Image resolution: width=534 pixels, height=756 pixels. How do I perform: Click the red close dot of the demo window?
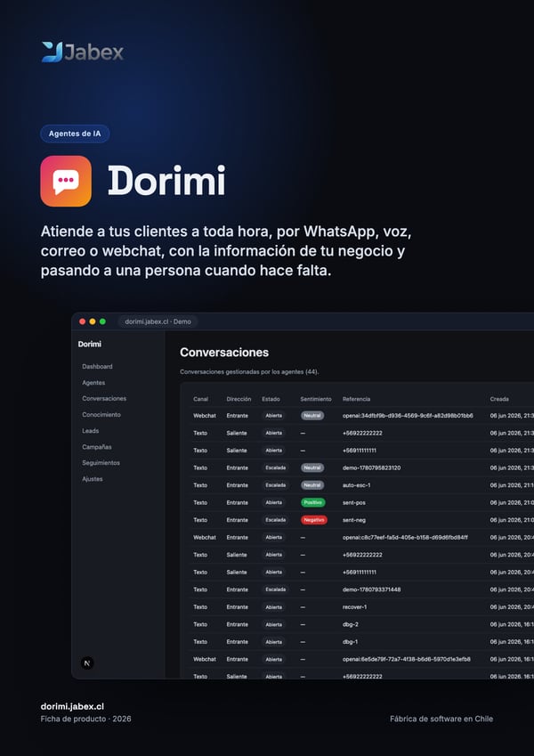click(x=83, y=321)
